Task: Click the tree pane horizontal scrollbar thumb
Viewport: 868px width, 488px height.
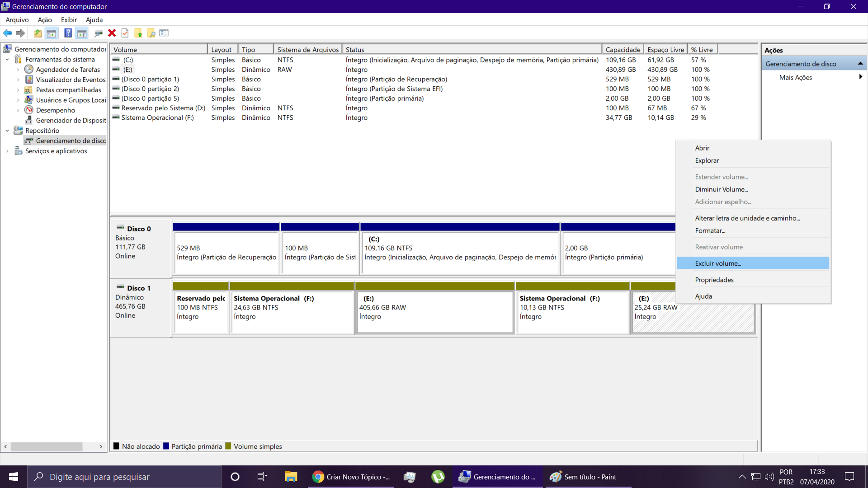Action: 47,447
